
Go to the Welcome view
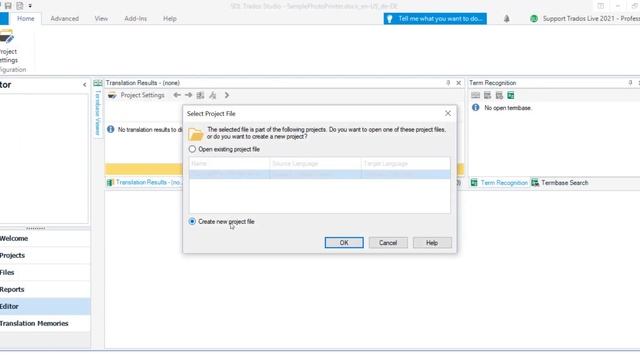pyautogui.click(x=45, y=238)
